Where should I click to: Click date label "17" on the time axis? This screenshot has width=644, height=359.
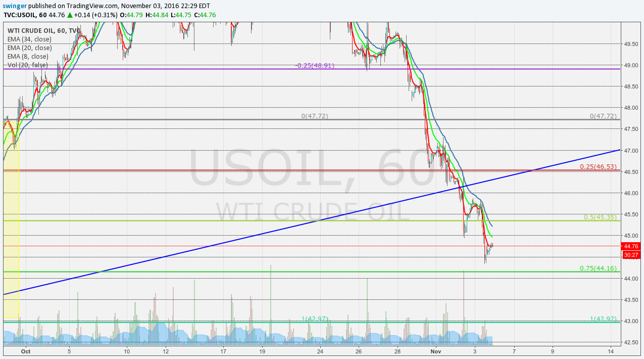223,351
